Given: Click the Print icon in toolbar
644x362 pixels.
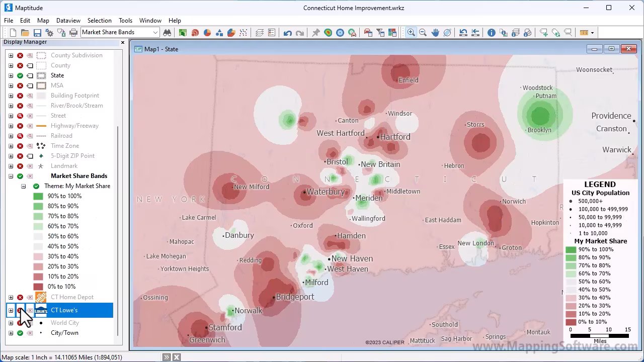Looking at the screenshot, I should pos(73,33).
